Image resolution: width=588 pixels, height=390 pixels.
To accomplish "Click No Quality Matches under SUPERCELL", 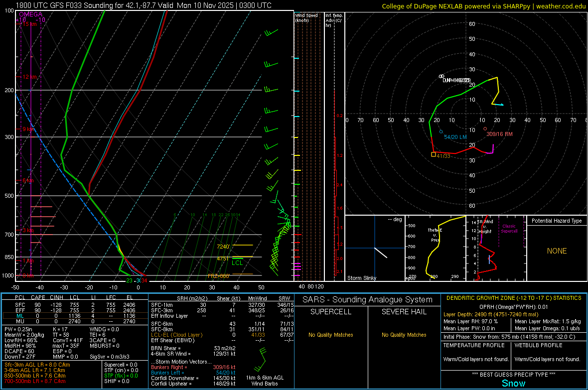I will click(331, 335).
